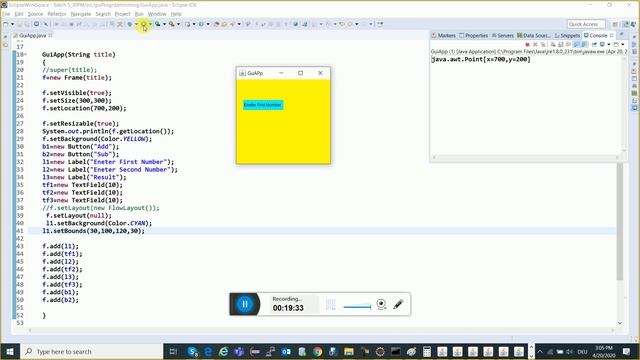Viewport: 640px width, 360px height.
Task: Click the Open Perspective icon beside Quick Access
Action: click(615, 24)
